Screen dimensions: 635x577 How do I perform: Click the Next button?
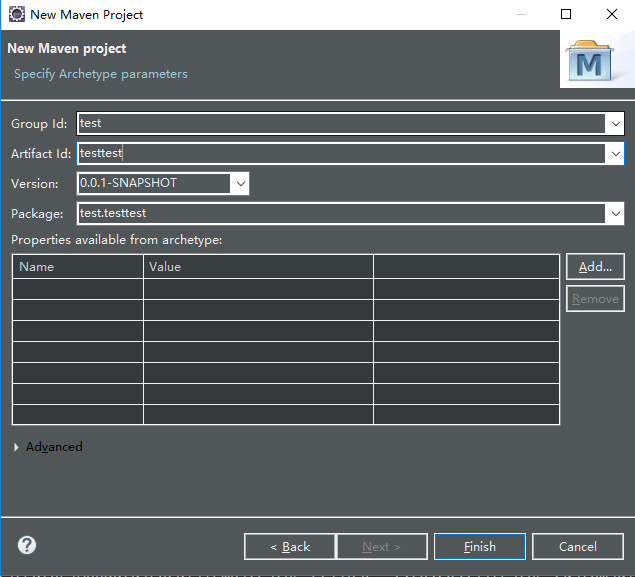[x=382, y=547]
